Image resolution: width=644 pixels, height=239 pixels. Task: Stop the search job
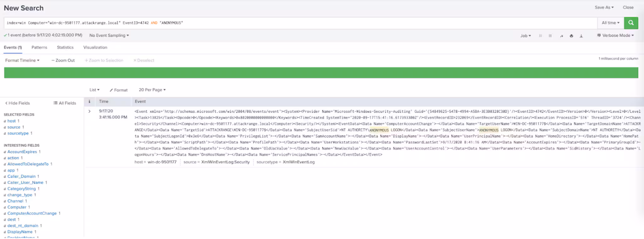point(550,36)
